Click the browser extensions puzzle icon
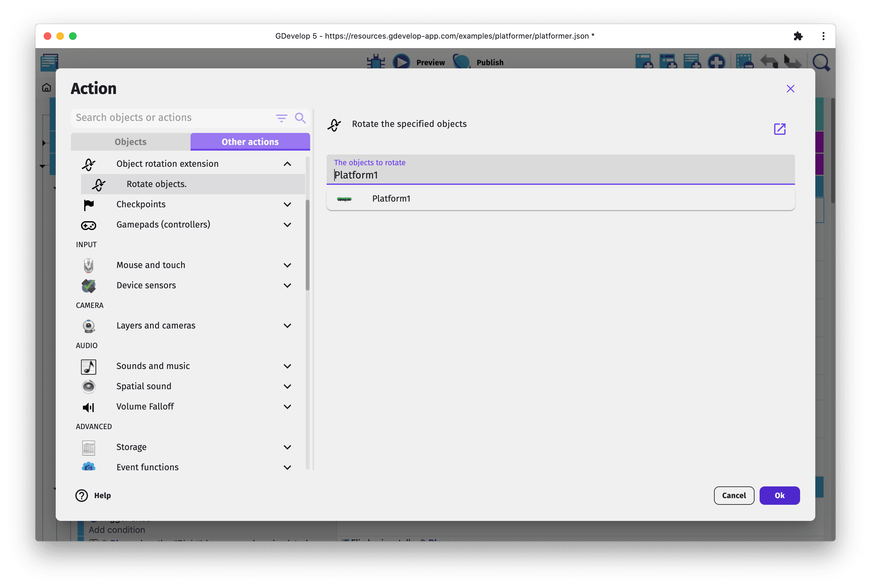This screenshot has width=871, height=588. 798,36
